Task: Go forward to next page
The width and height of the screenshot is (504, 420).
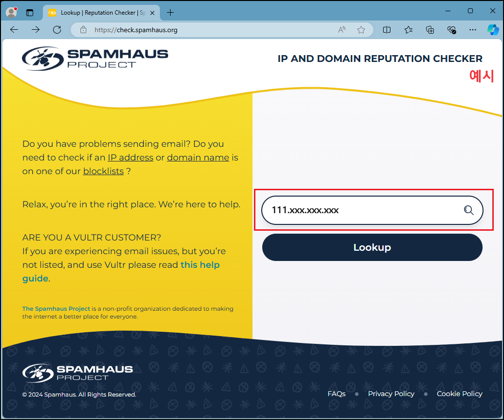Action: (x=36, y=30)
